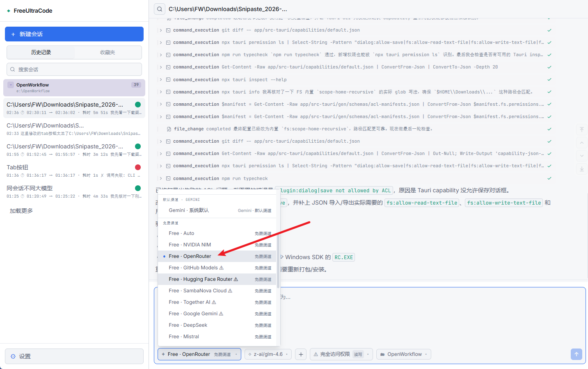The image size is (588, 369).
Task: Click the folder icon in OpenWorkflow selector
Action: [x=382, y=355]
